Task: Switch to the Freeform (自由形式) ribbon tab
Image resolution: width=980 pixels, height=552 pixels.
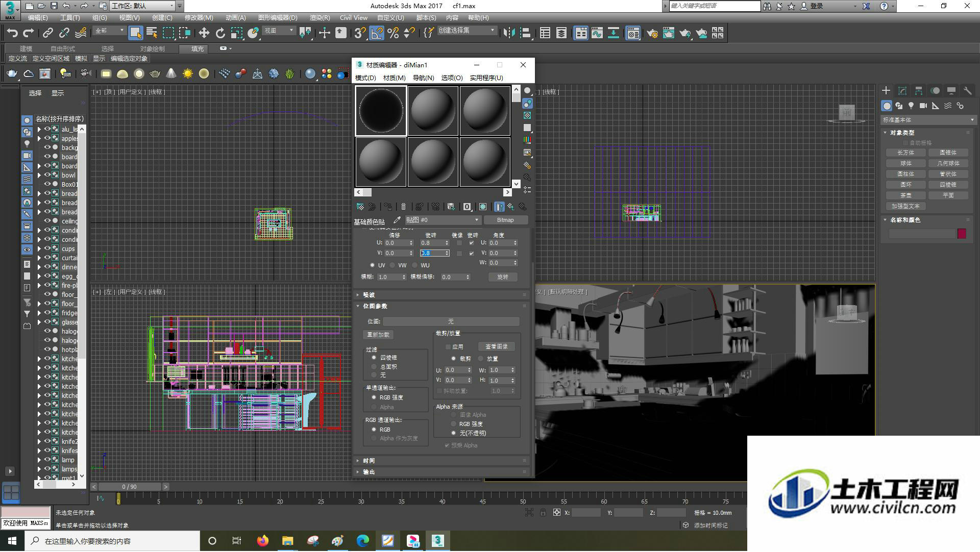Action: click(62, 48)
